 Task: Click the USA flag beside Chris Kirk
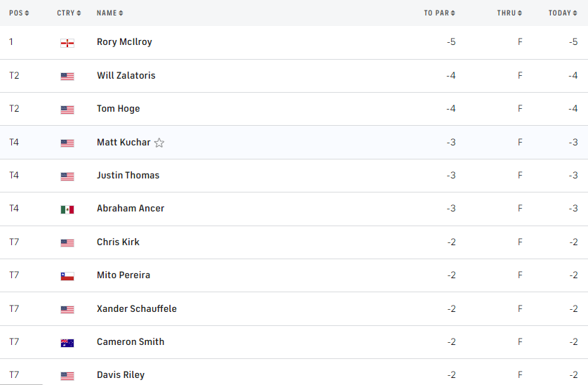pyautogui.click(x=67, y=243)
